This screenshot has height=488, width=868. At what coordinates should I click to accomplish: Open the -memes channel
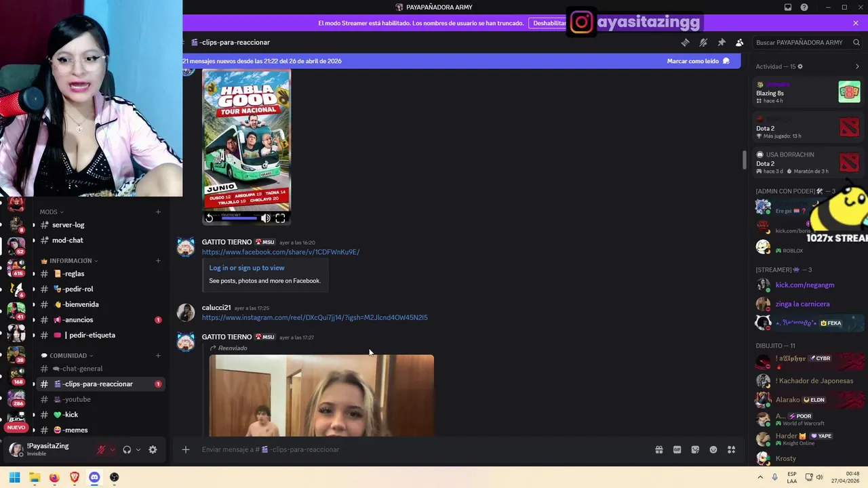tap(100, 430)
